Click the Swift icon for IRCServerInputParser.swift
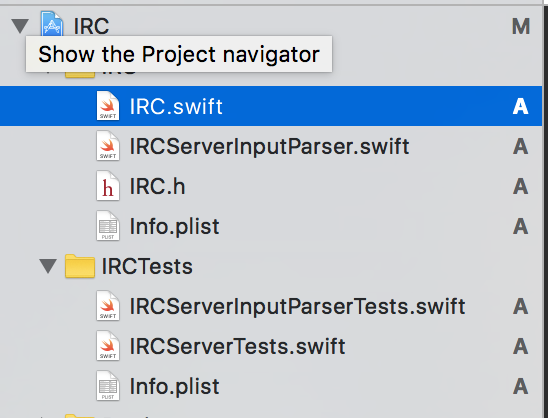This screenshot has width=548, height=418. tap(108, 146)
